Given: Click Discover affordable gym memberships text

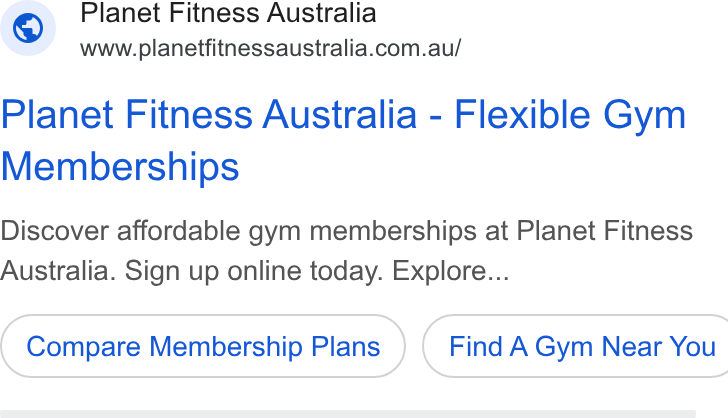Looking at the screenshot, I should (239, 231).
